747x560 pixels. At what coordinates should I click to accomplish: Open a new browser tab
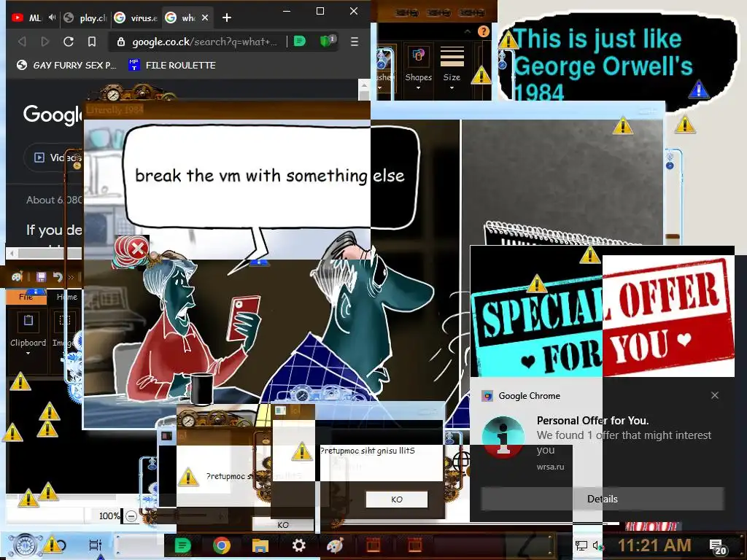[x=227, y=17]
